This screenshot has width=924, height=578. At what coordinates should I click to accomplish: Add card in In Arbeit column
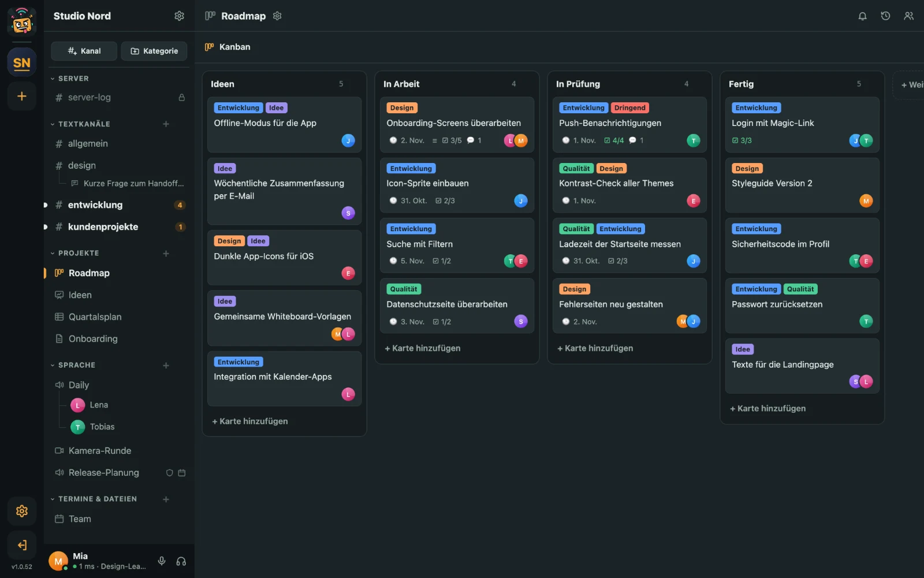click(x=423, y=348)
